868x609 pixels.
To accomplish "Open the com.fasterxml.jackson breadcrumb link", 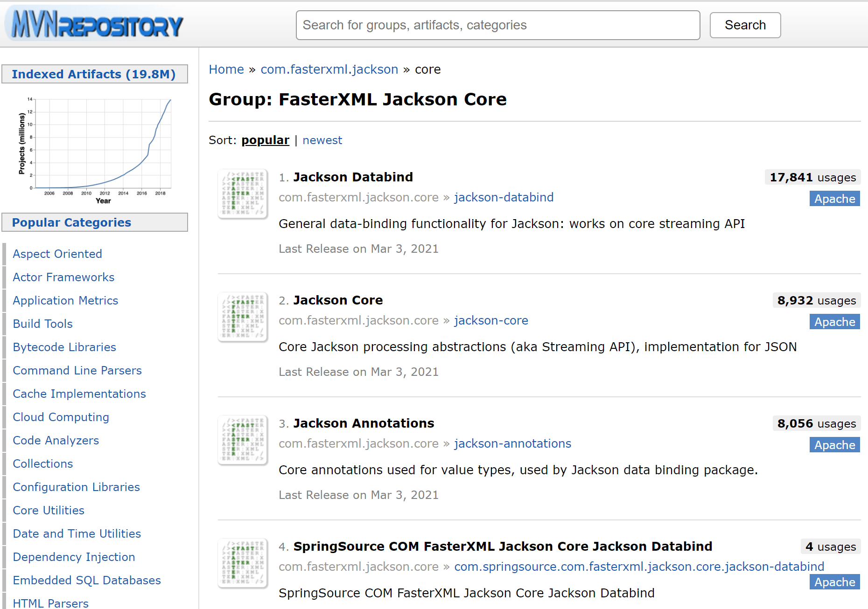I will pyautogui.click(x=329, y=69).
